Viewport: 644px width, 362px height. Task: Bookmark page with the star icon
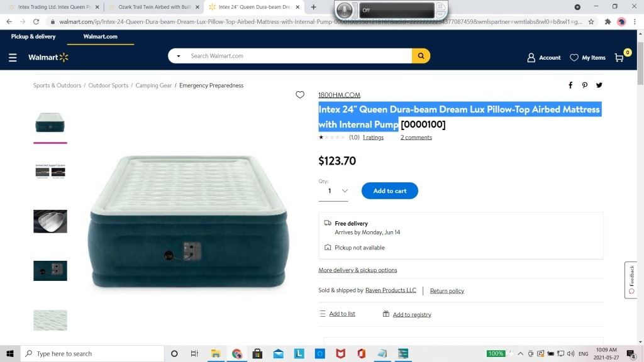point(591,22)
